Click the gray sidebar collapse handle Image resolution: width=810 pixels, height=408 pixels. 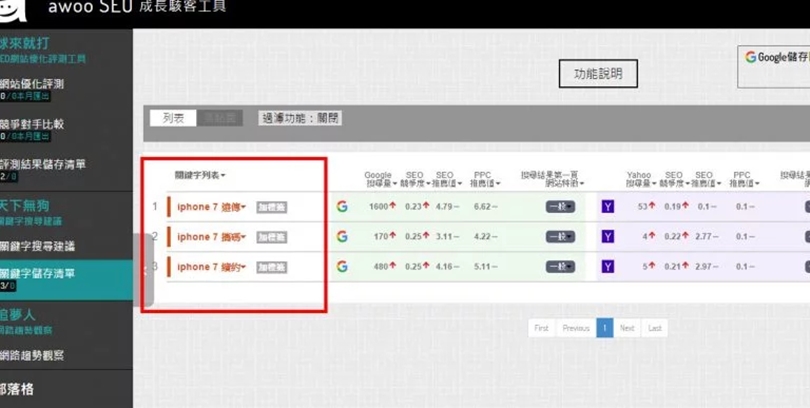(x=144, y=270)
